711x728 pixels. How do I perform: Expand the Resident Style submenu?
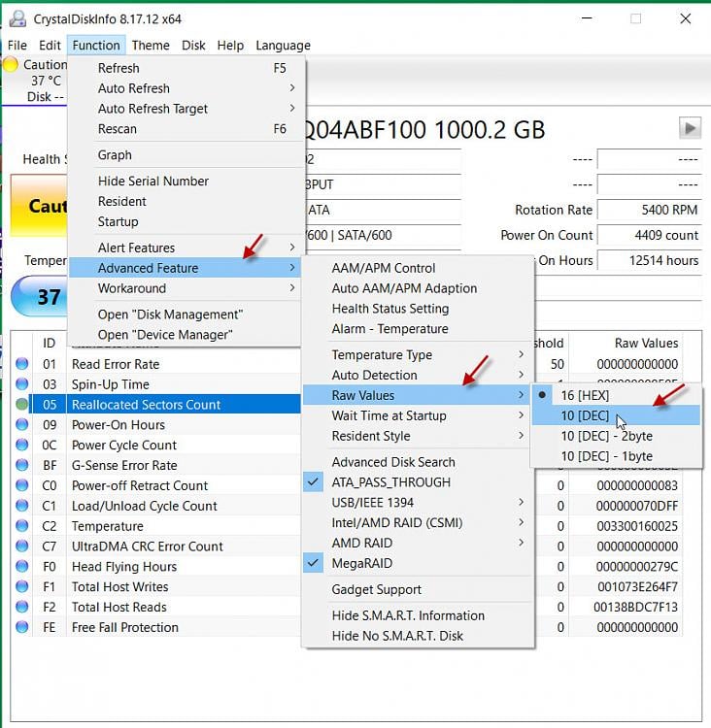pos(418,436)
